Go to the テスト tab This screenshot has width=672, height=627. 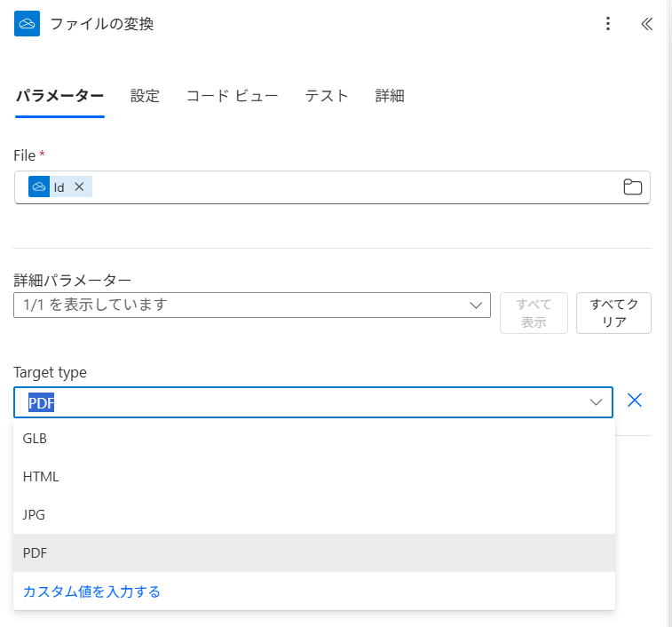coord(327,96)
